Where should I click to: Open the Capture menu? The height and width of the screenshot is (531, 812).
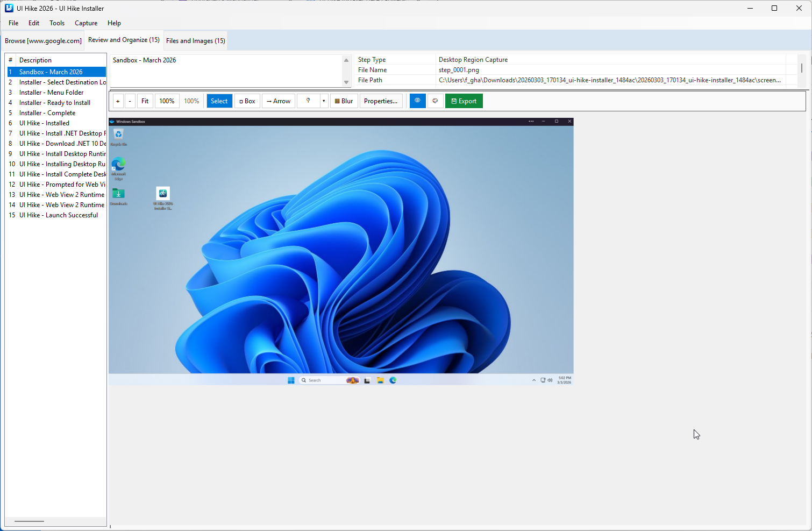click(86, 23)
